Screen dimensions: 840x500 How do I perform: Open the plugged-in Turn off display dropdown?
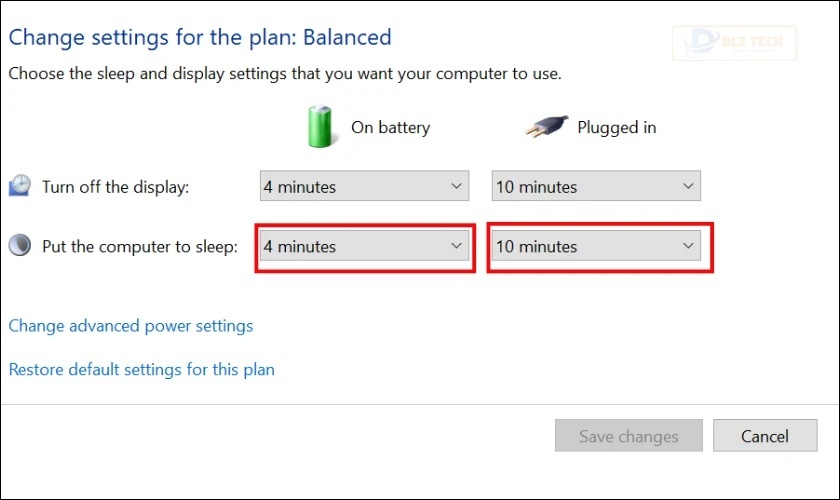click(x=596, y=186)
